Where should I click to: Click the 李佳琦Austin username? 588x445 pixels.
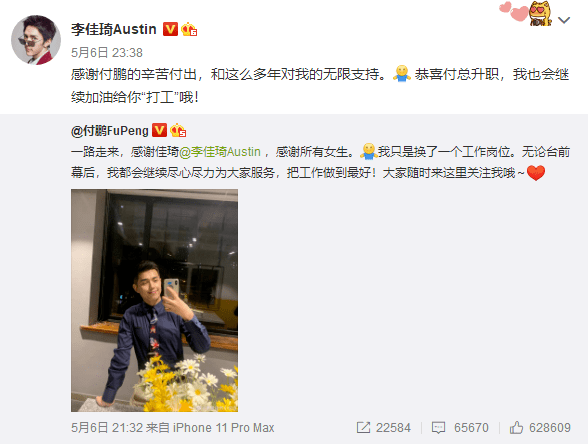tap(114, 29)
